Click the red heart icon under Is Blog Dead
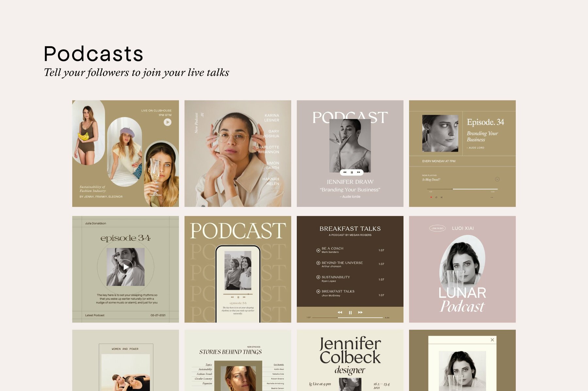The height and width of the screenshot is (391, 588). pos(431,197)
